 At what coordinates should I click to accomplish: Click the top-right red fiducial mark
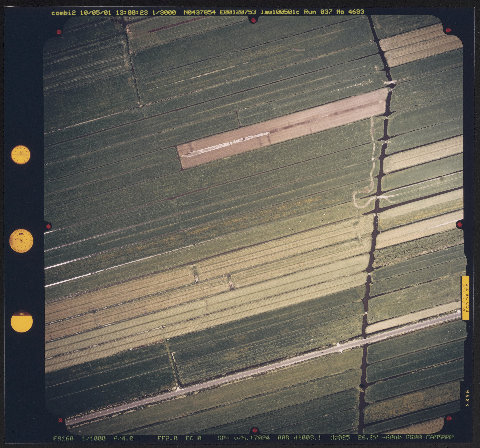pos(448,30)
